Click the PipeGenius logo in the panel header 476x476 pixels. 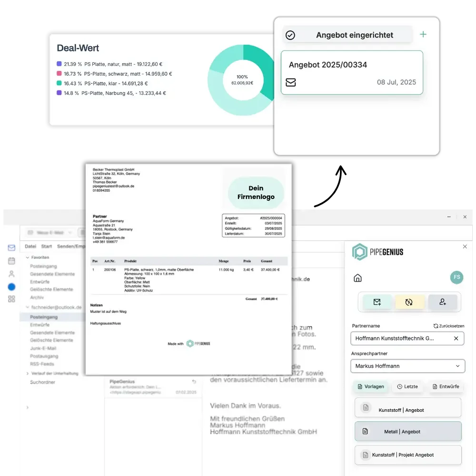[x=377, y=252]
